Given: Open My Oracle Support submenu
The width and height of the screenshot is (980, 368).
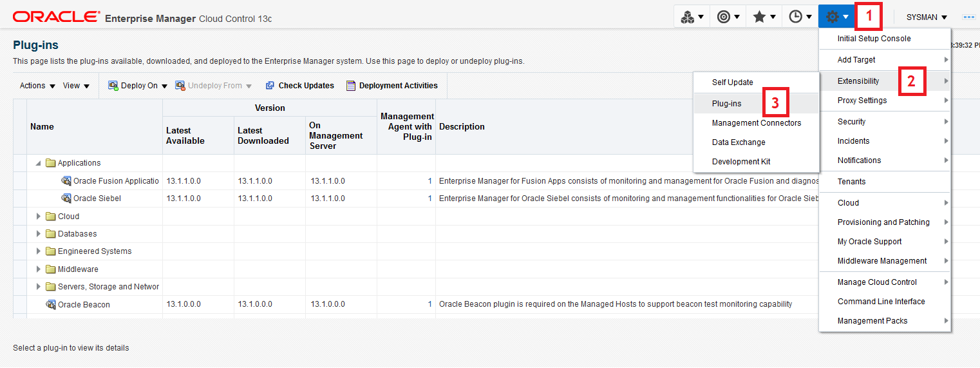Looking at the screenshot, I should pyautogui.click(x=885, y=242).
